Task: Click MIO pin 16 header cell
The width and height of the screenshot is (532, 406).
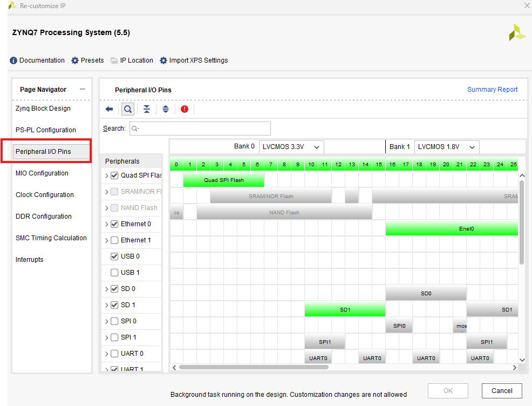Action: coord(392,164)
